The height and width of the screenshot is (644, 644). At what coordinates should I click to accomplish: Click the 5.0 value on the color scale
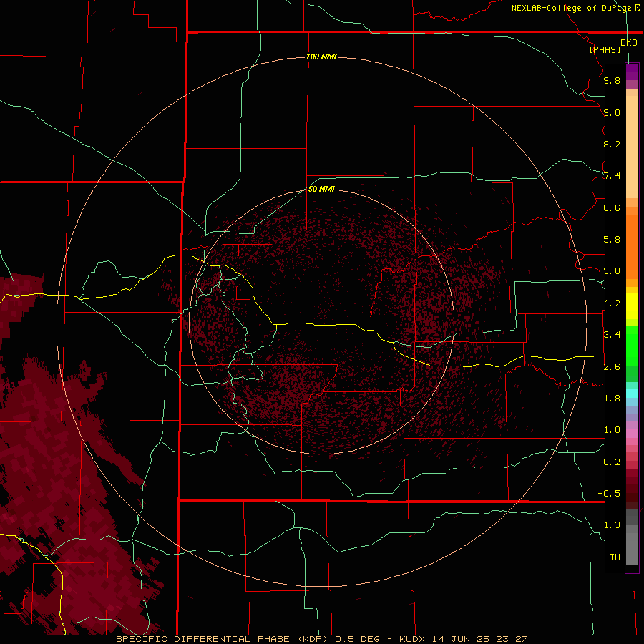coord(612,271)
